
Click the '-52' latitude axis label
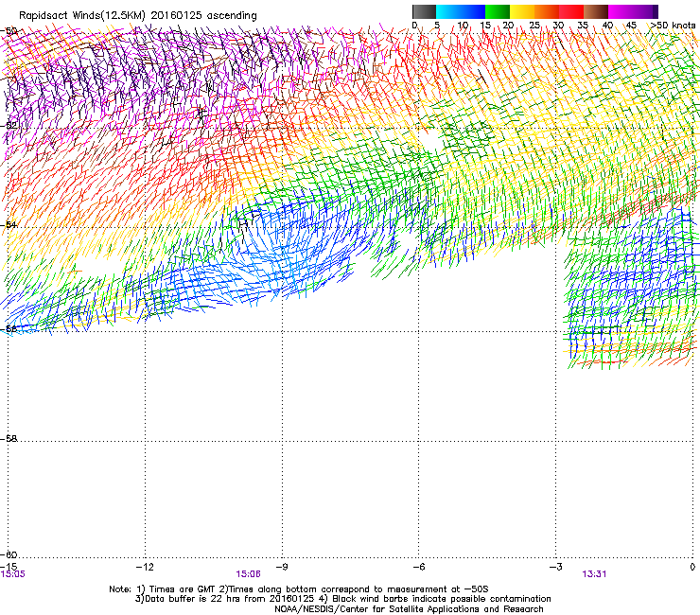click(9, 126)
